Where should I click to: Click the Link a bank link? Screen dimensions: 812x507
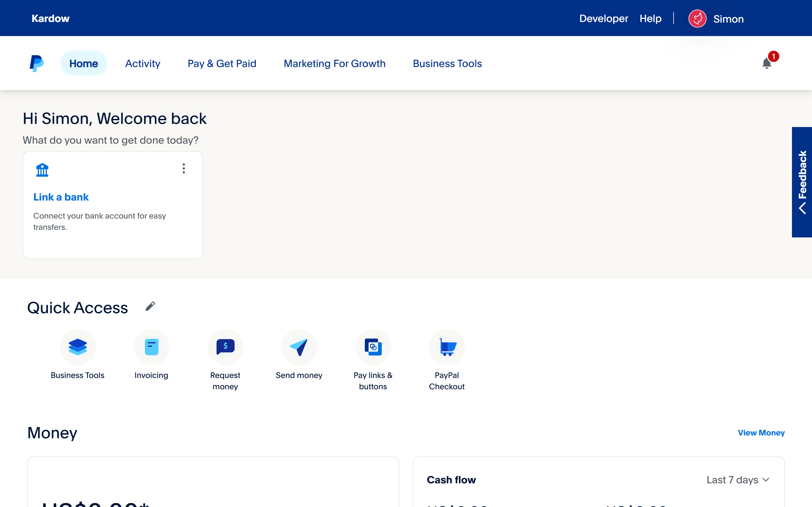[x=61, y=197]
